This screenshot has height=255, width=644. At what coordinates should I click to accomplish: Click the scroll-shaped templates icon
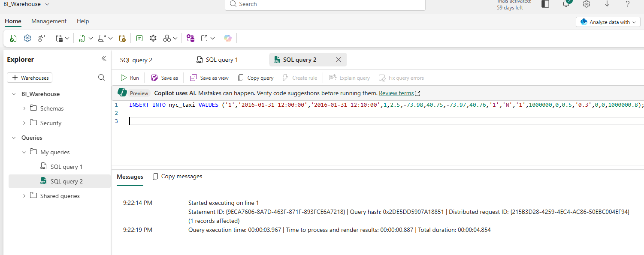(x=102, y=38)
